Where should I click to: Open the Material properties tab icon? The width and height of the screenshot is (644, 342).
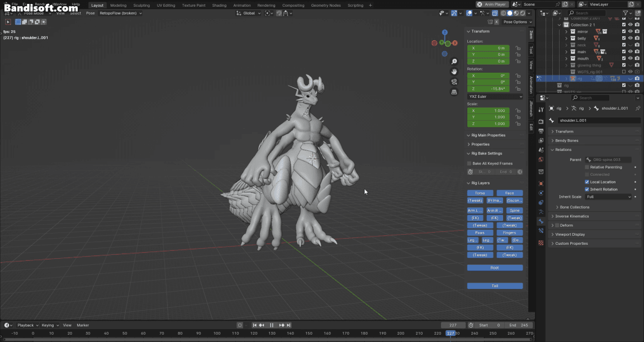(541, 243)
